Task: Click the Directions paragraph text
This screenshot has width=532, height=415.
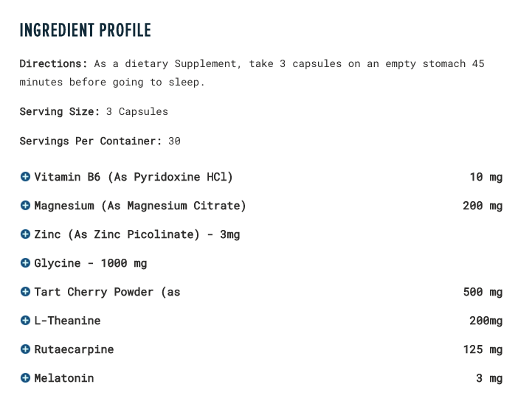Action: pyautogui.click(x=251, y=72)
